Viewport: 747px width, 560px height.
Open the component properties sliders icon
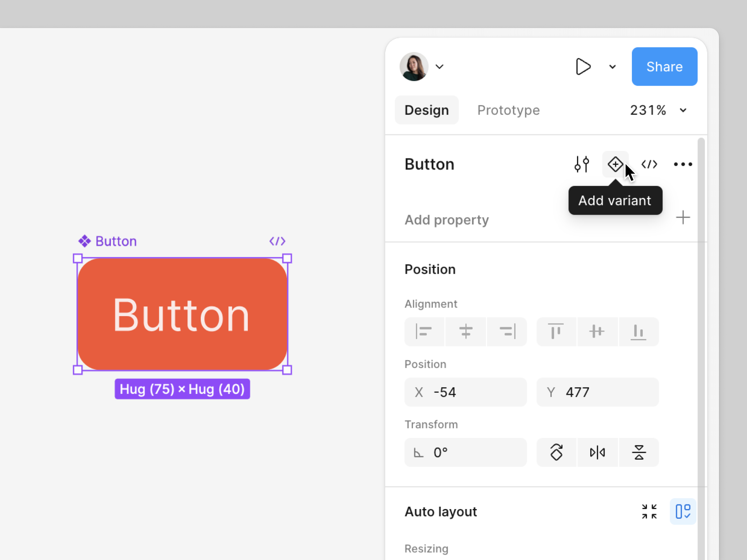tap(582, 164)
